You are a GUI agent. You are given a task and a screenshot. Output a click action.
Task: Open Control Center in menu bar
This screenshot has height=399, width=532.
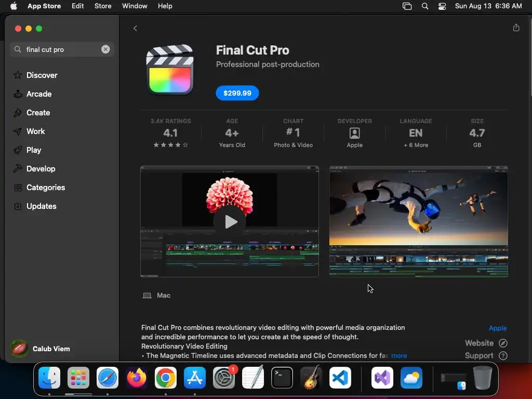pos(442,6)
